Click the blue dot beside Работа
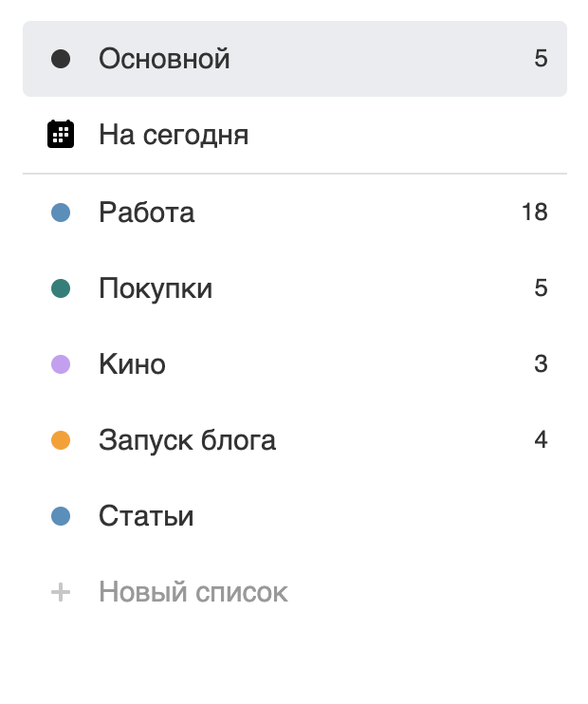The width and height of the screenshot is (588, 704). coord(61,213)
